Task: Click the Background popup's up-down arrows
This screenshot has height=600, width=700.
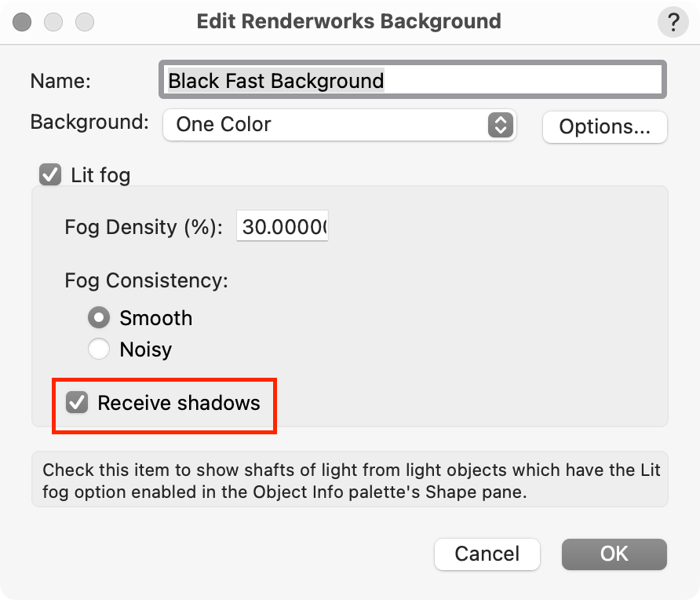Action: (500, 124)
